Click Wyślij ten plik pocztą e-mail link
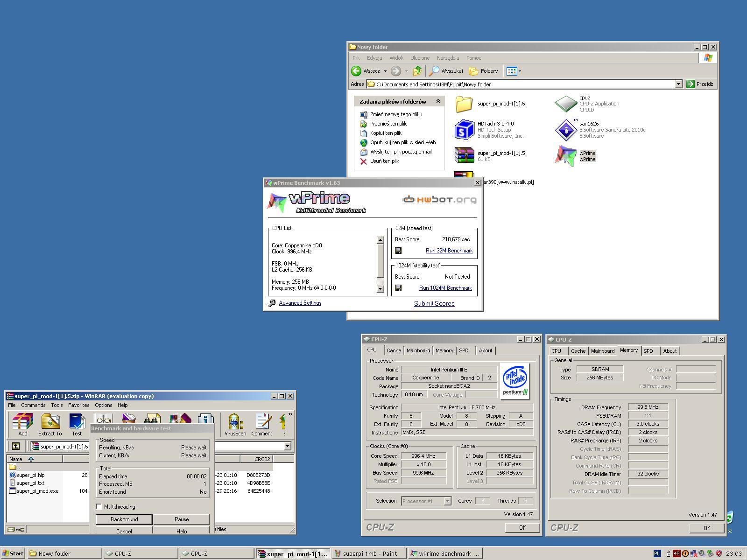 point(401,152)
